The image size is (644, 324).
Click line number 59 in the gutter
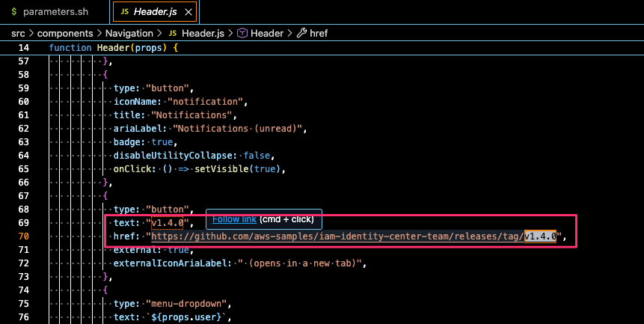[x=22, y=88]
